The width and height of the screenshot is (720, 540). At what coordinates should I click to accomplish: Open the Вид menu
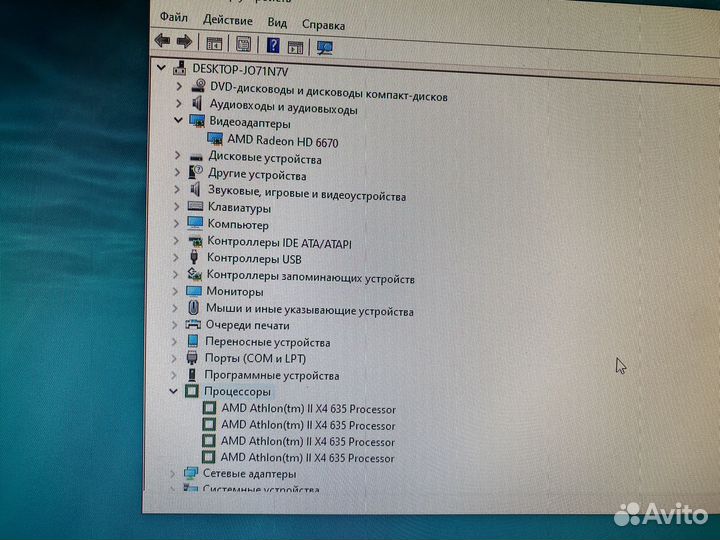tap(277, 22)
